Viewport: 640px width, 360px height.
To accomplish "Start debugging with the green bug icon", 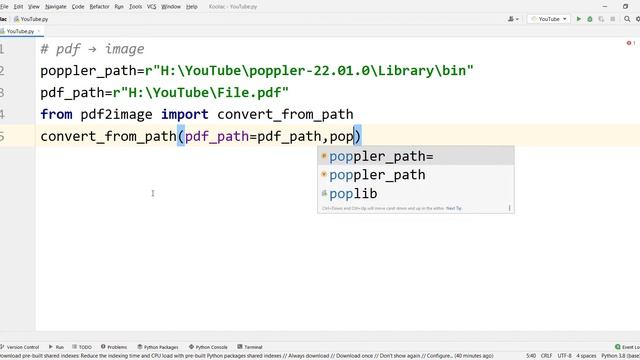I will click(590, 19).
